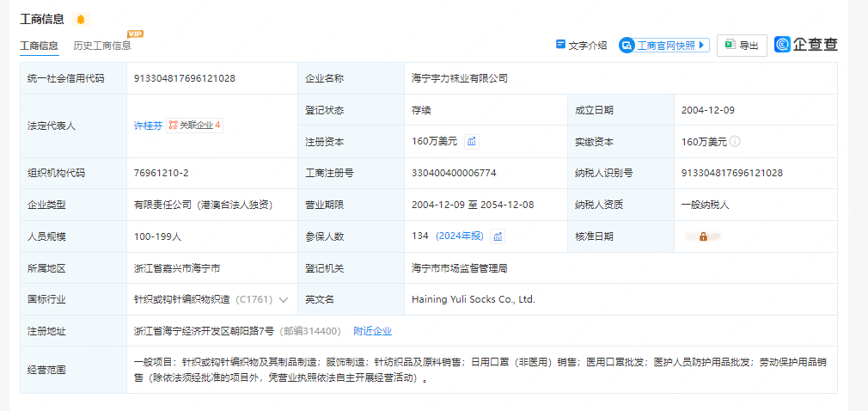868x411 pixels.
Task: Select the 工商信息 tab
Action: pyautogui.click(x=40, y=46)
